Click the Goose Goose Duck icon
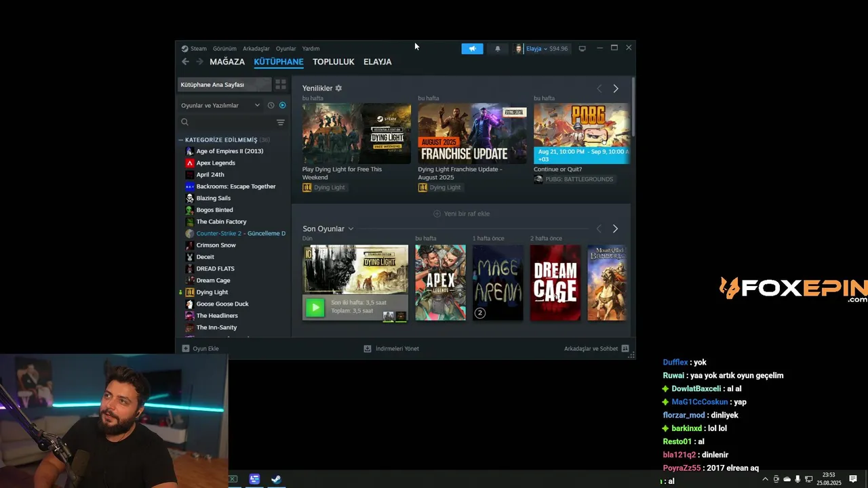The image size is (868, 488). [x=190, y=304]
